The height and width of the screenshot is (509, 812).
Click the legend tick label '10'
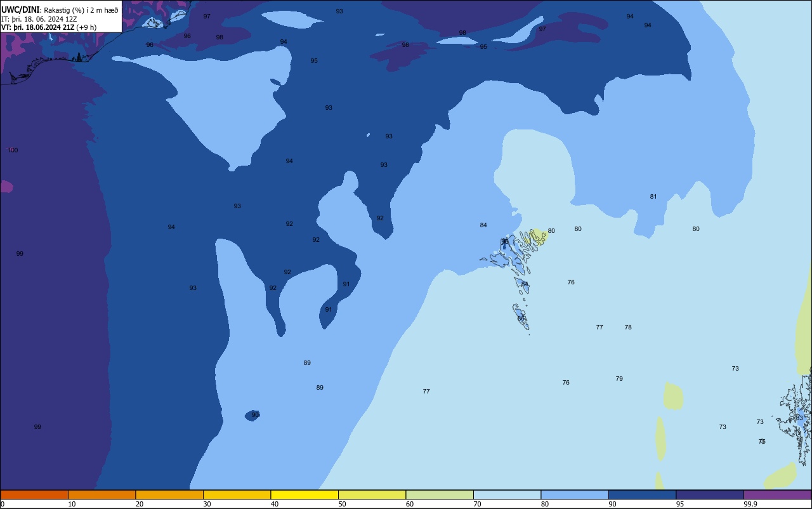coord(72,504)
